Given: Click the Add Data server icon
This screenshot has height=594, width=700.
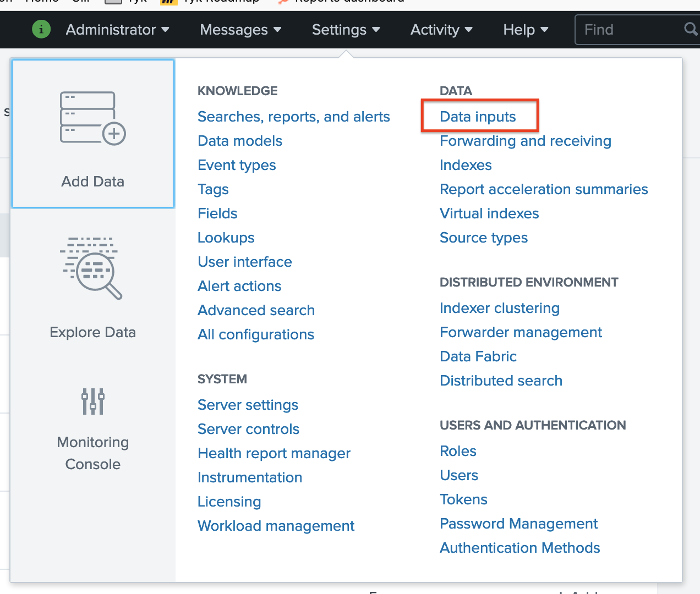Looking at the screenshot, I should 92,118.
